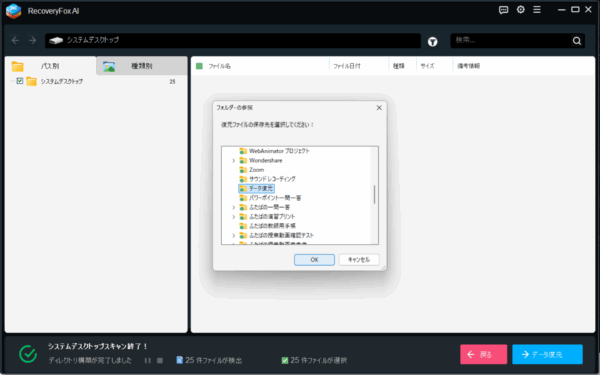Click the search magnifier icon
This screenshot has height=375, width=600.
(577, 41)
